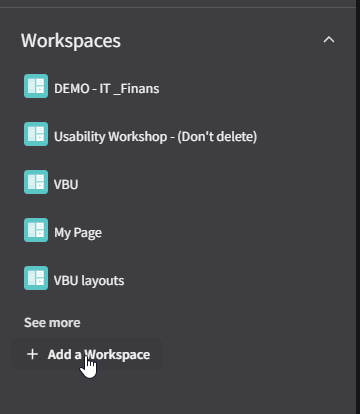Open the DEMO - IT _Finans workspace
The image size is (360, 414).
107,89
